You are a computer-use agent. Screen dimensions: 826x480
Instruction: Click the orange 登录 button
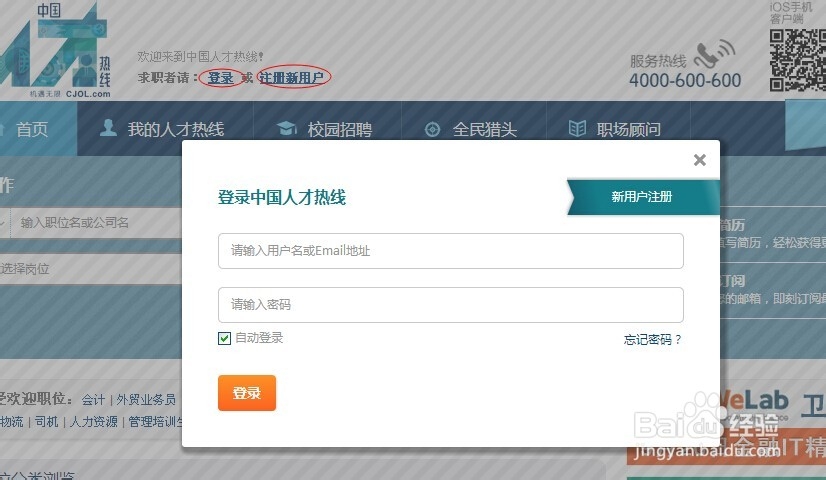tap(247, 393)
